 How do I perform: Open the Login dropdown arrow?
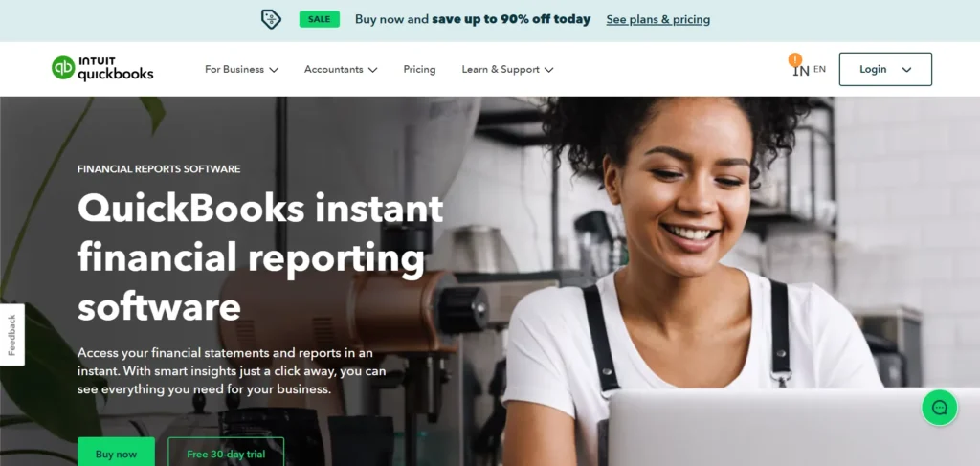click(x=907, y=69)
